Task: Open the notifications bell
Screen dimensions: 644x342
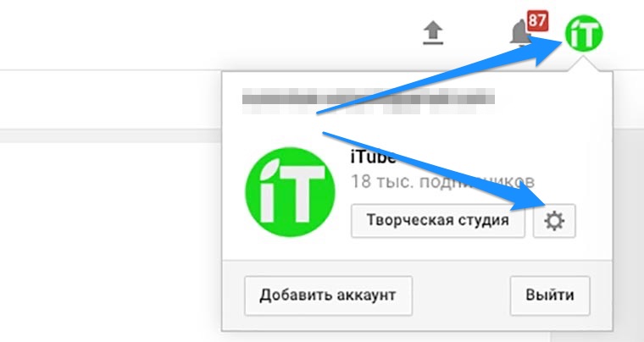Action: point(519,34)
